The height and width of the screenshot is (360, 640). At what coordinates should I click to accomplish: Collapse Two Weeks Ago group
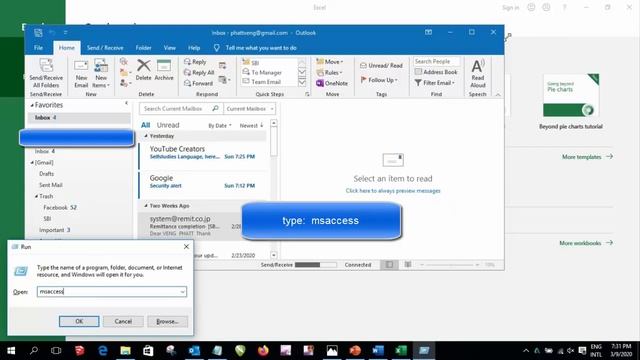tap(146, 206)
